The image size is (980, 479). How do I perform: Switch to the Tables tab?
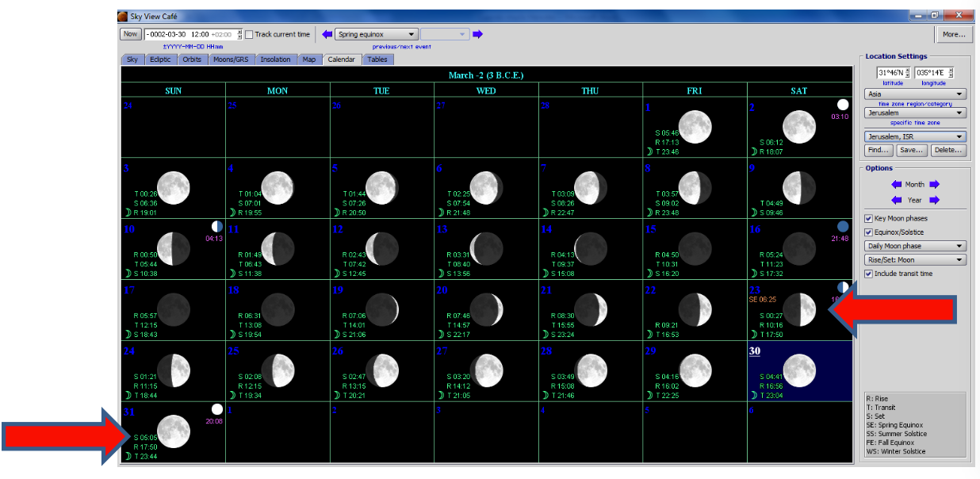pyautogui.click(x=377, y=59)
